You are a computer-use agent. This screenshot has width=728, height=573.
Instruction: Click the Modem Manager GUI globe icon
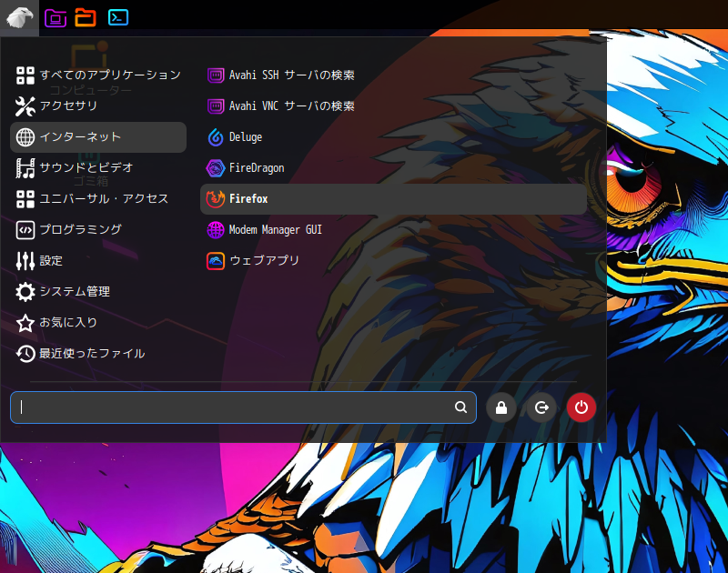point(216,230)
